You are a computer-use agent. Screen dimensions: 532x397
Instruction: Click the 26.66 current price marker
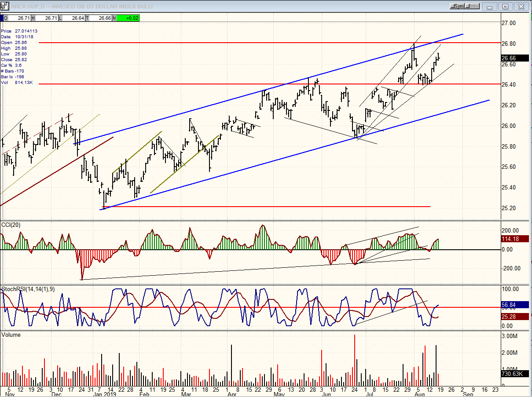click(511, 58)
